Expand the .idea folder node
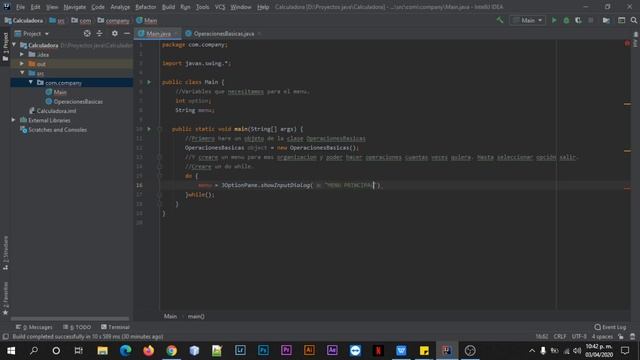Viewport: 640px width, 360px height. click(x=22, y=54)
